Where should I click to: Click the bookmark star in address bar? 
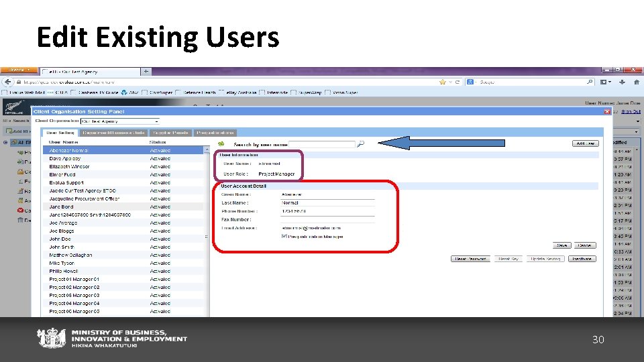(442, 82)
